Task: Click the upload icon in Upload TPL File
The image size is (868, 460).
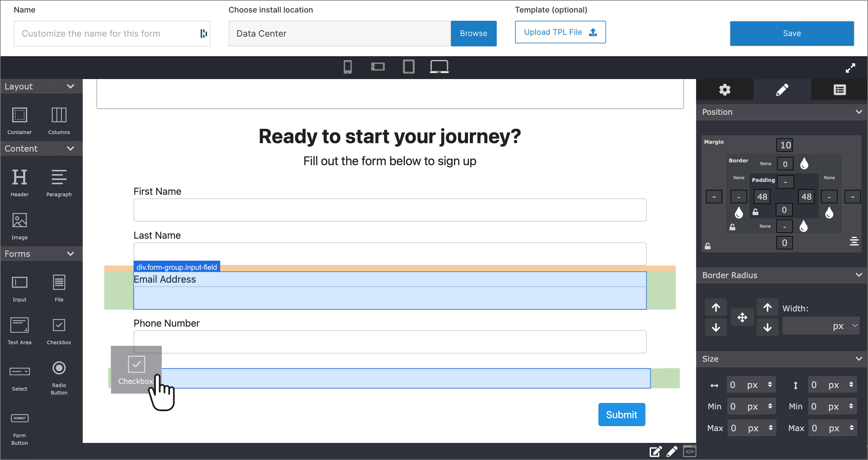Action: 593,32
